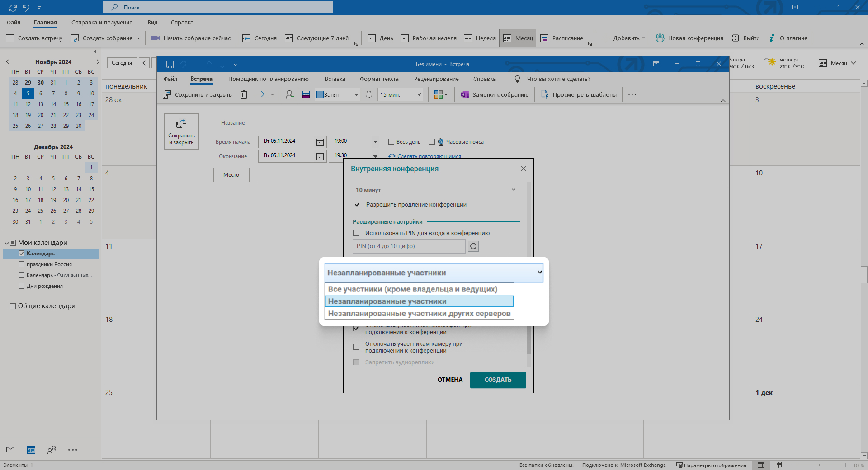This screenshot has width=868, height=470.
Task: Open the 15 мин. reminder dropdown
Action: (x=419, y=94)
